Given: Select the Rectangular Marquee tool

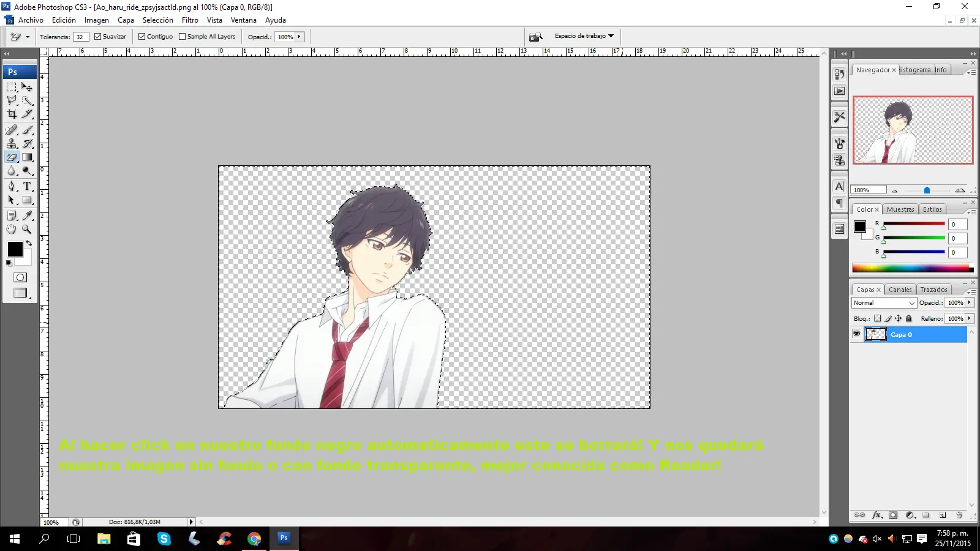Looking at the screenshot, I should [12, 87].
